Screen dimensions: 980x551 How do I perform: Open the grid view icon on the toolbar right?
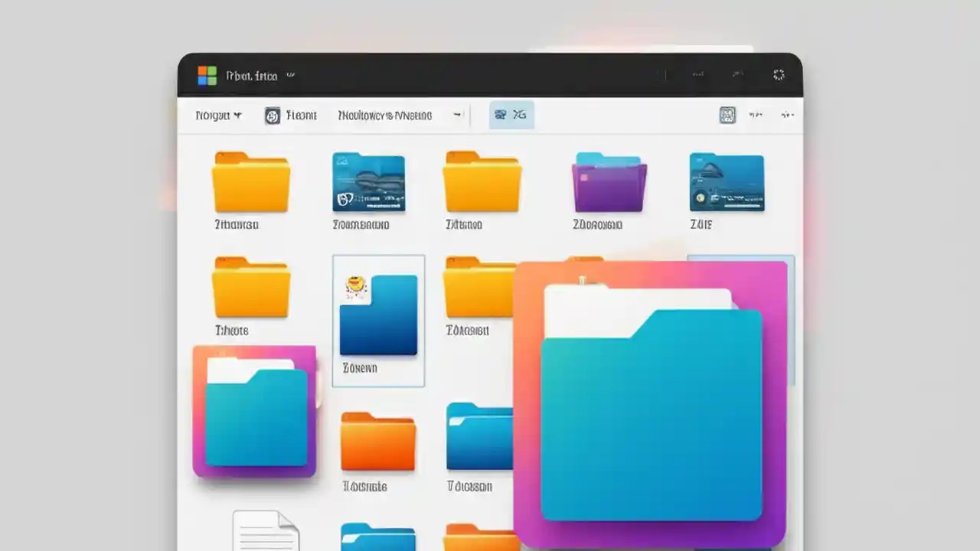(x=727, y=115)
